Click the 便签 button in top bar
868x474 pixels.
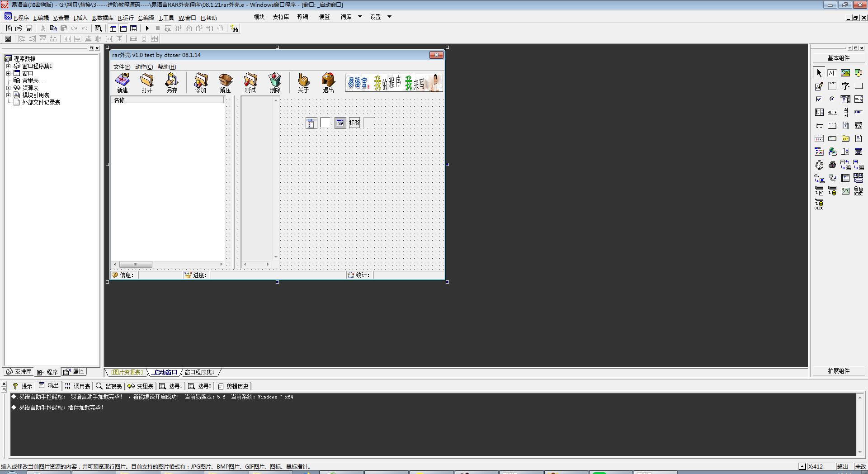[x=324, y=17]
